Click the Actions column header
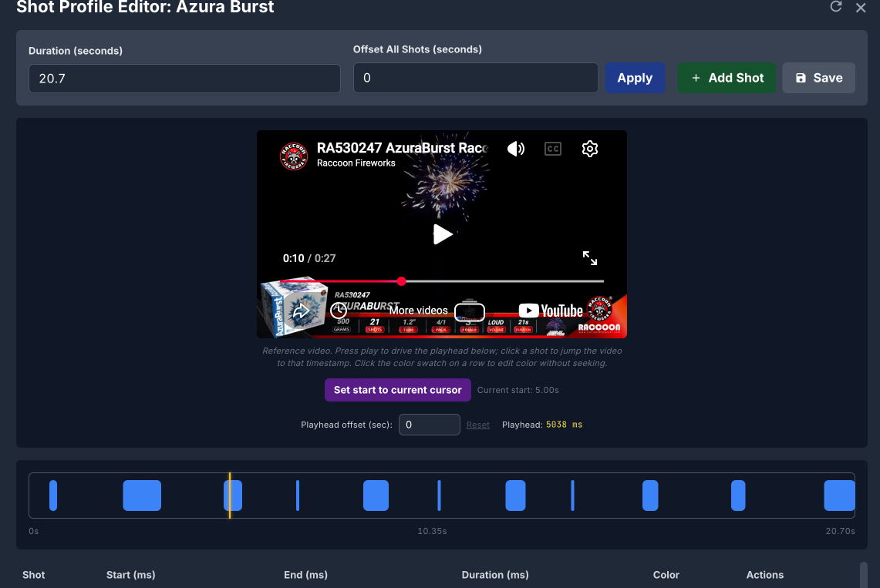 tap(765, 575)
